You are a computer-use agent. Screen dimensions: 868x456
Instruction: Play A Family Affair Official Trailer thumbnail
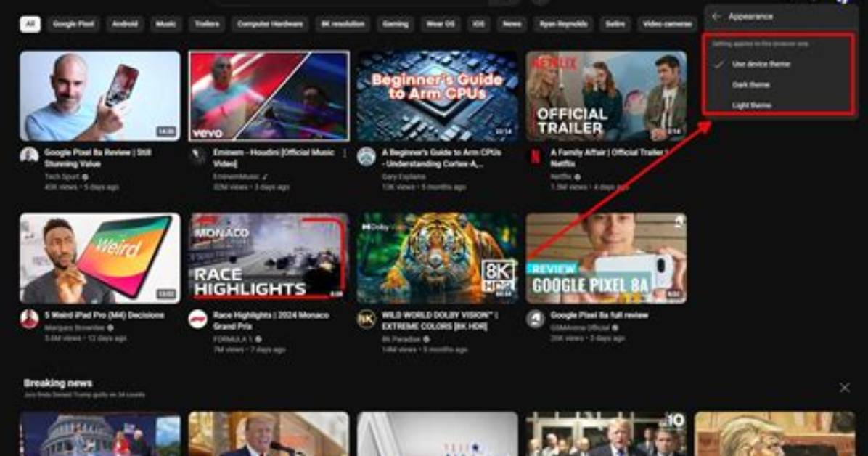pyautogui.click(x=606, y=96)
